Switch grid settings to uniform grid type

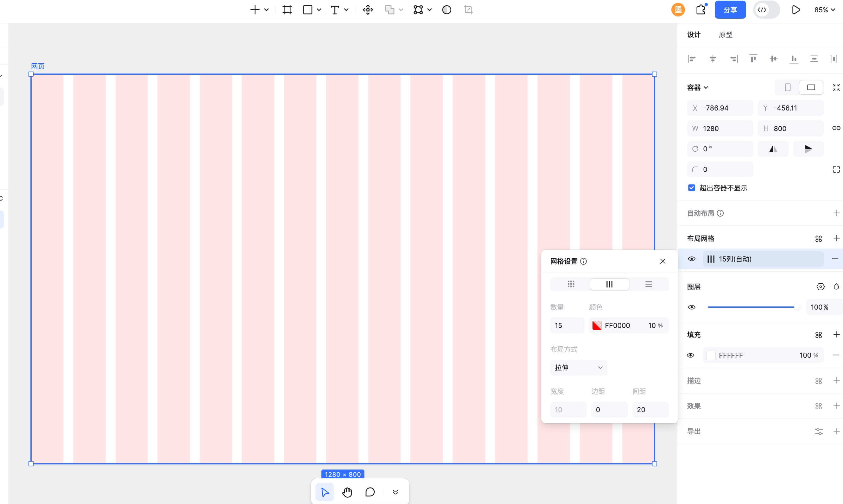(x=570, y=284)
